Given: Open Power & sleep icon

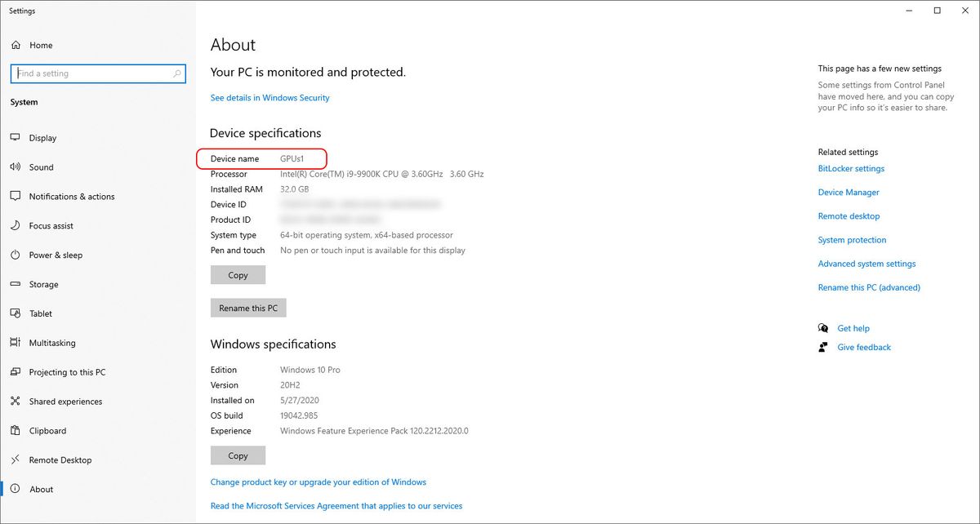Looking at the screenshot, I should tap(15, 255).
